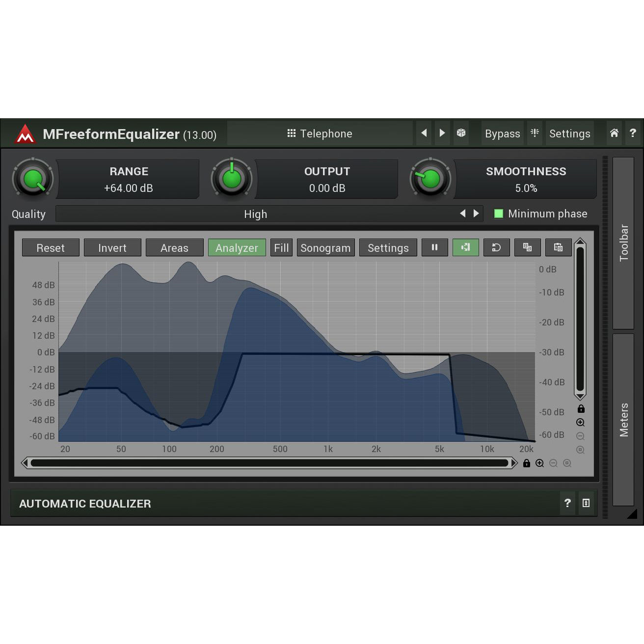Image resolution: width=644 pixels, height=644 pixels.
Task: Click the random preset dice icon
Action: coord(461,133)
